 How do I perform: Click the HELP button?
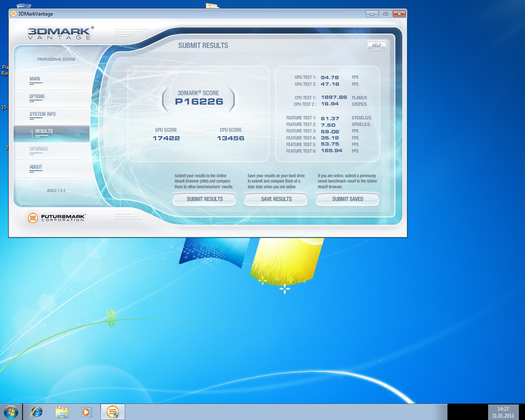[x=377, y=45]
